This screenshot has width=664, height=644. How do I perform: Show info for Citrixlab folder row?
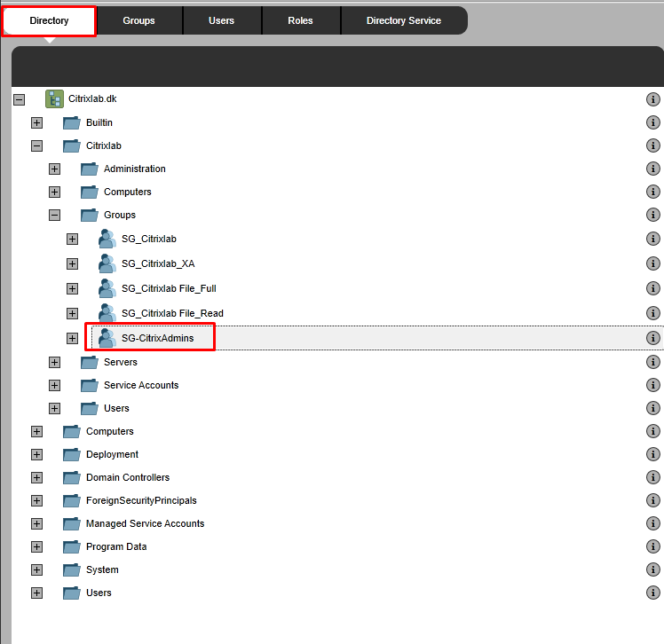(x=653, y=145)
